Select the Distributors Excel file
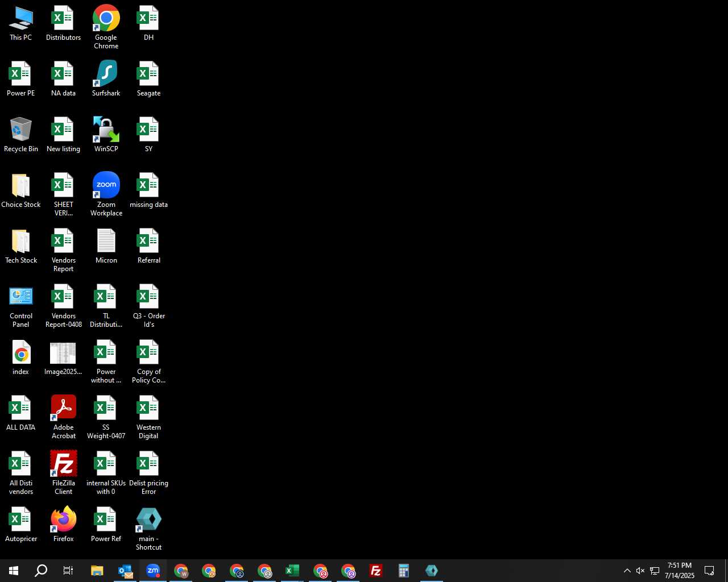Viewport: 728px width, 582px height. (x=63, y=24)
